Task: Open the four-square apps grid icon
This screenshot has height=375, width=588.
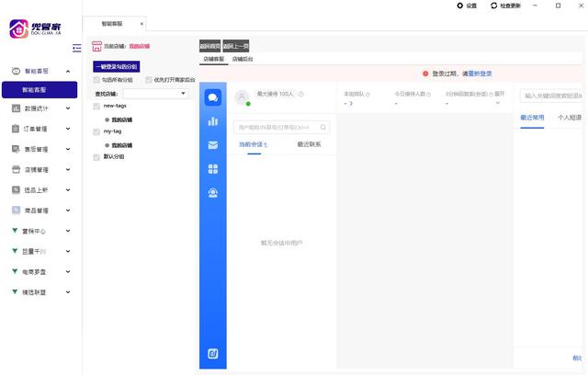Action: 213,169
